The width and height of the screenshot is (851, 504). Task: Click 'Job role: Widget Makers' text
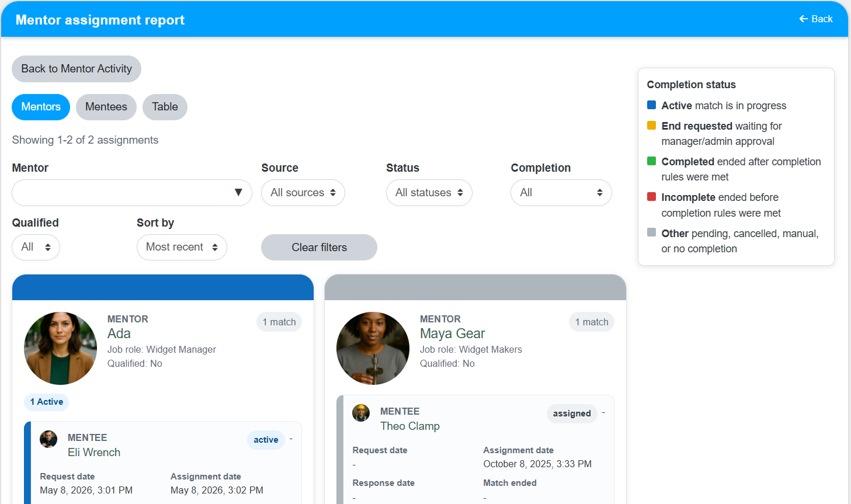471,349
